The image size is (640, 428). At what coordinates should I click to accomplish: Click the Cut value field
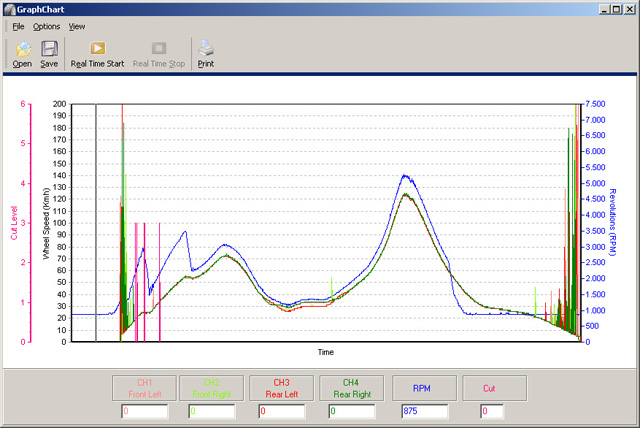[x=492, y=411]
